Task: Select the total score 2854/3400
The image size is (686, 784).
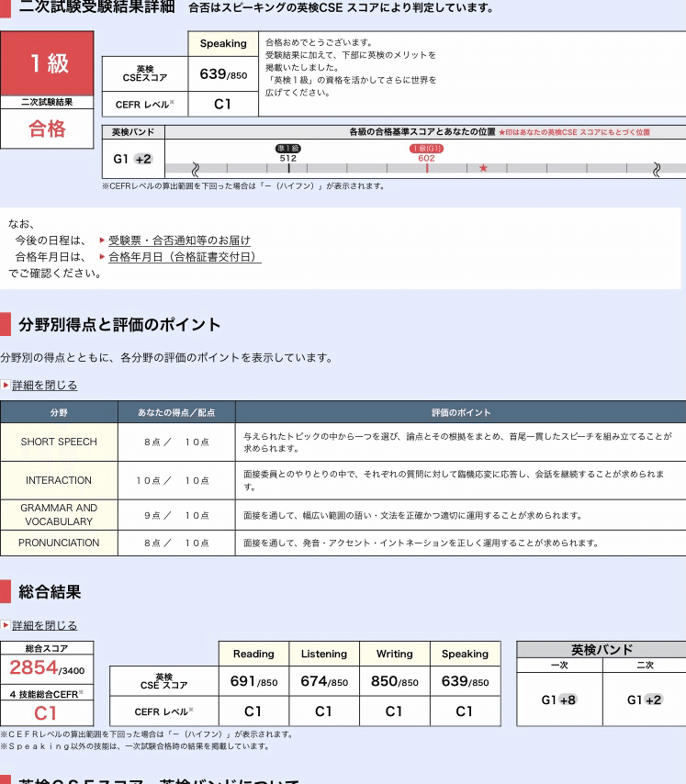Action: click(x=47, y=668)
